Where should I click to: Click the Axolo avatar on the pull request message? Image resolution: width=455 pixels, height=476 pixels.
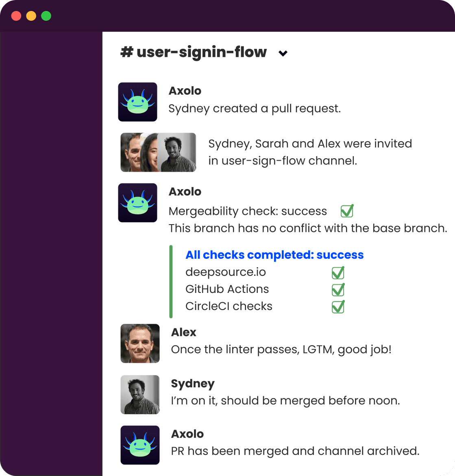[137, 102]
